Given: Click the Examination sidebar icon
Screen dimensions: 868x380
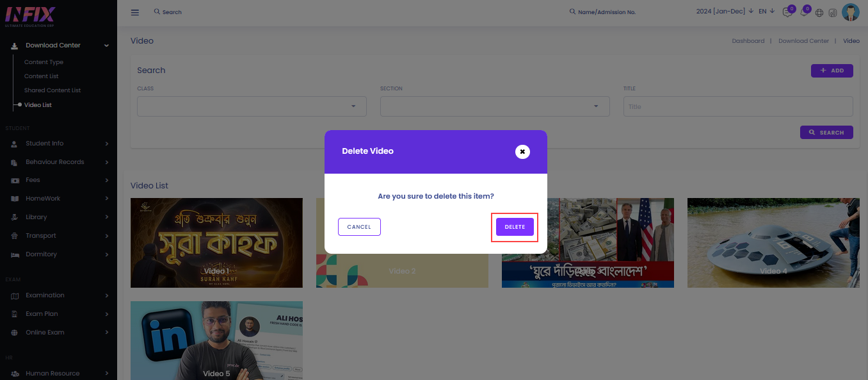Looking at the screenshot, I should [x=15, y=295].
